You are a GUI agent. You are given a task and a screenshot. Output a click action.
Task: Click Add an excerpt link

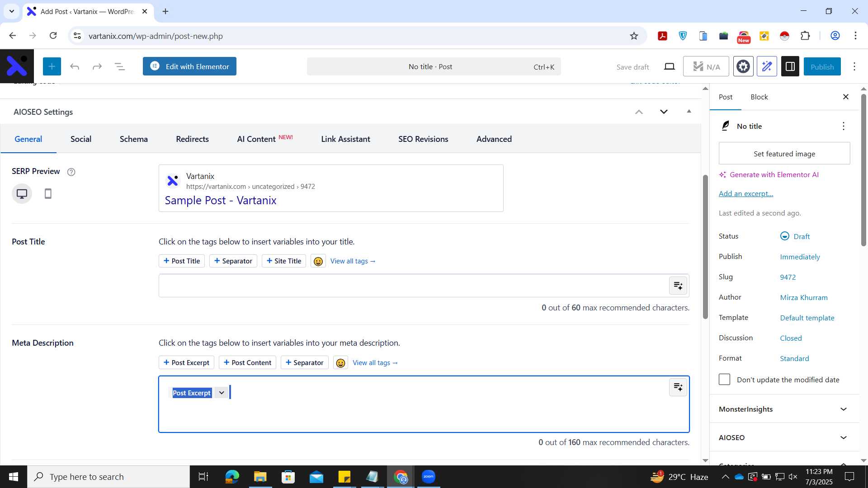[746, 193]
